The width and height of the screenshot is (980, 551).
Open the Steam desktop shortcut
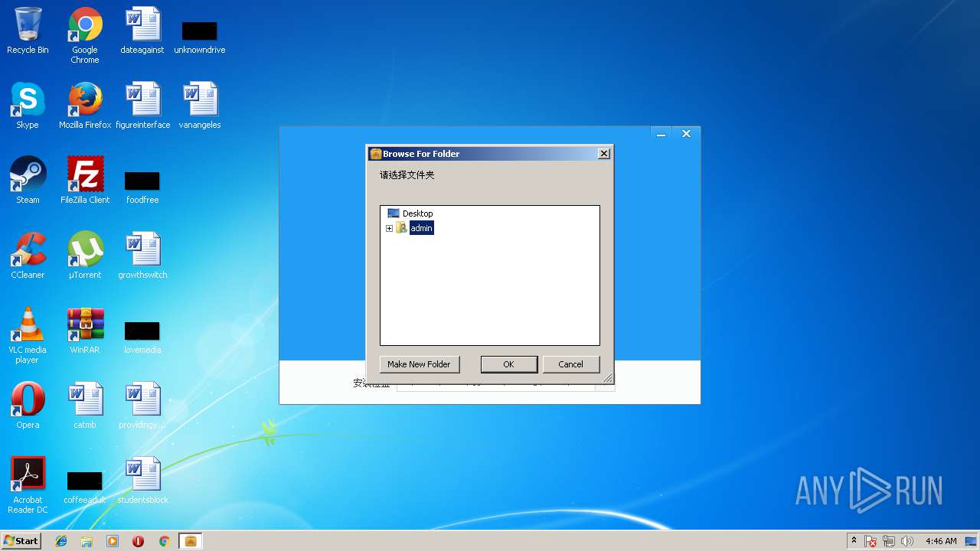point(28,181)
